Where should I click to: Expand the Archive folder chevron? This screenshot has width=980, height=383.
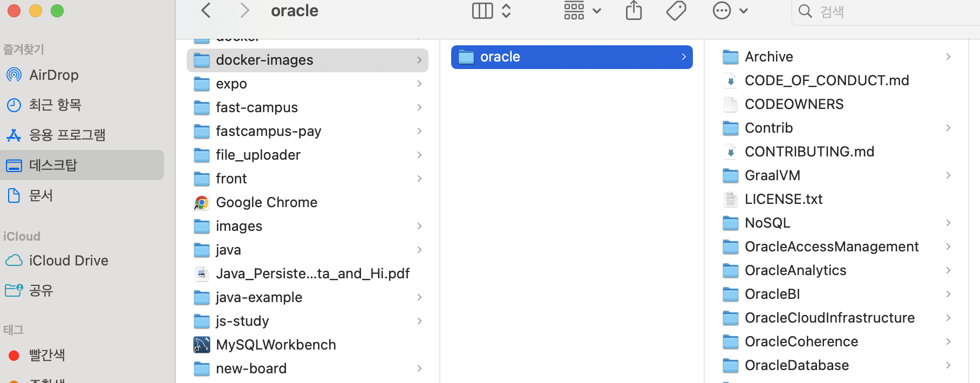pyautogui.click(x=948, y=57)
